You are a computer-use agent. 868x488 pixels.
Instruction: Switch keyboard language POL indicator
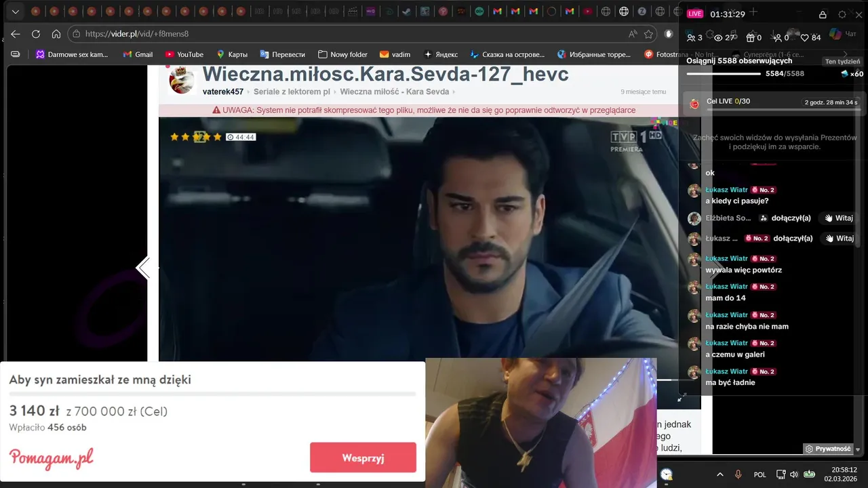(x=760, y=474)
